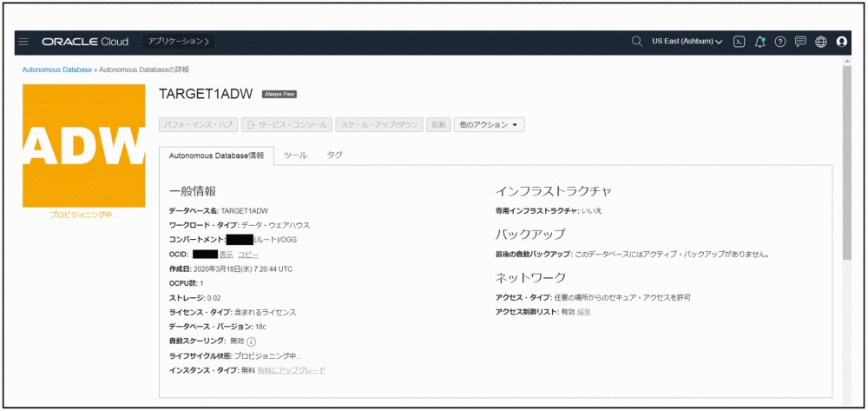Select the 任意の場所からのセキュア・アクセスを許可 text
868x411 pixels.
(622, 297)
